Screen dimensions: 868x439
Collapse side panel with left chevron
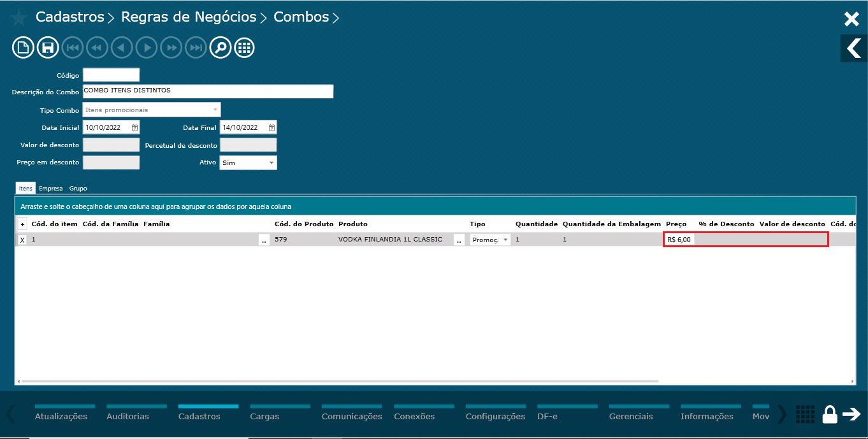pos(853,48)
